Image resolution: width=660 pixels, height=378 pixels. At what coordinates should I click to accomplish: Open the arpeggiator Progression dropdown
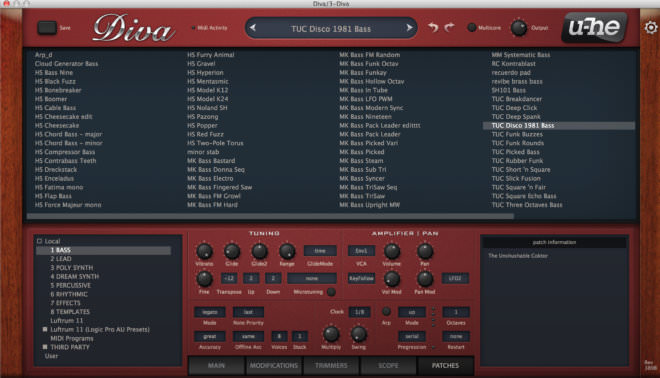pos(412,336)
